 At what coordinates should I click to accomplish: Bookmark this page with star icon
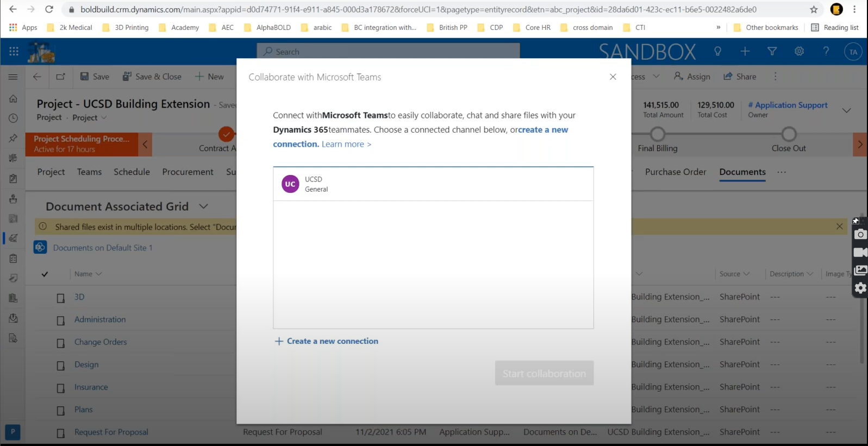pos(813,9)
